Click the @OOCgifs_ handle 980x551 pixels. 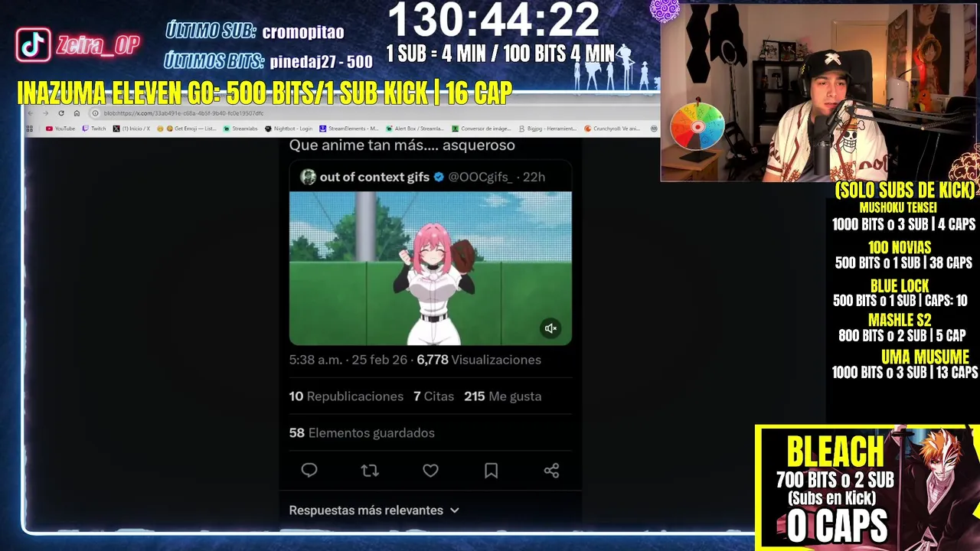click(x=480, y=177)
